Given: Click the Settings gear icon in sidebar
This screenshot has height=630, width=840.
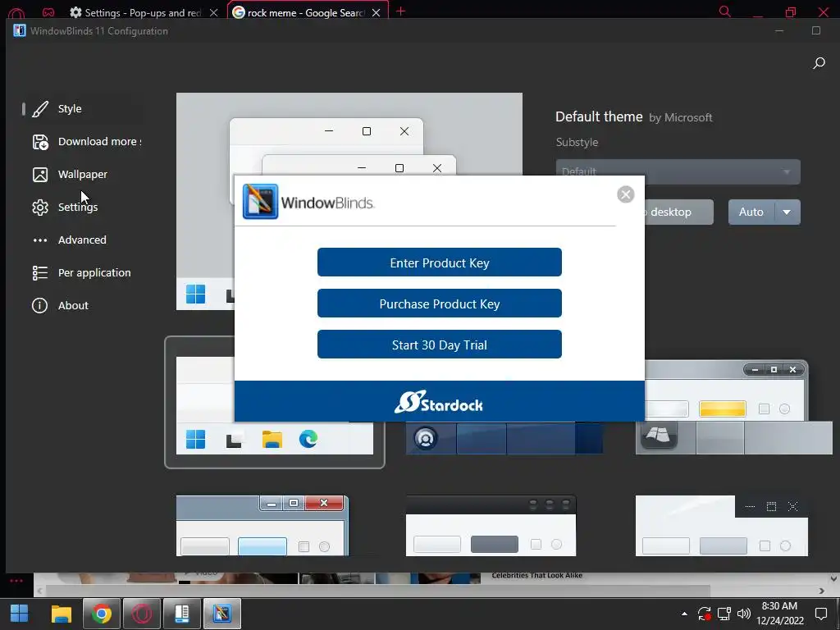Looking at the screenshot, I should click(x=40, y=208).
